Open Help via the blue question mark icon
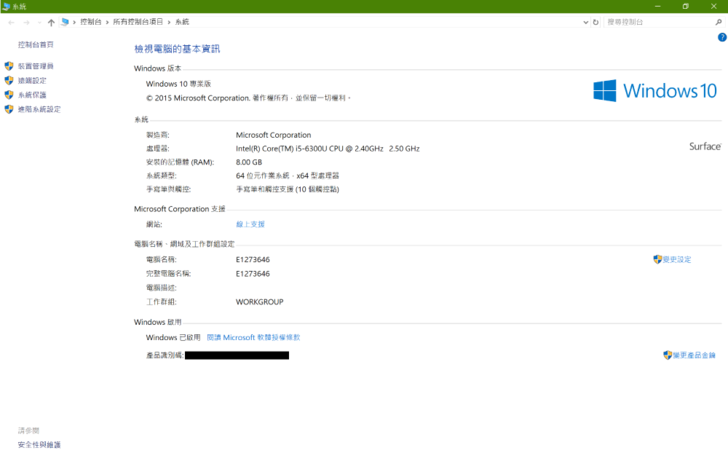 point(722,37)
